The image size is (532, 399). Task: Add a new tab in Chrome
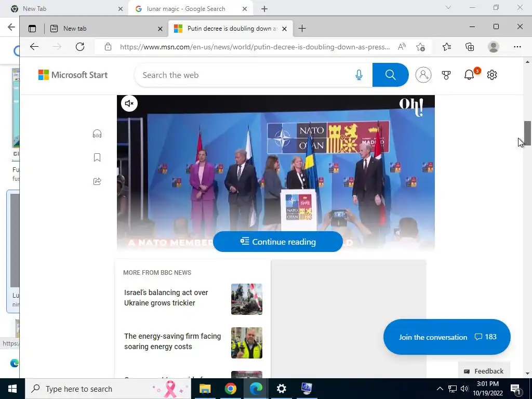click(264, 9)
